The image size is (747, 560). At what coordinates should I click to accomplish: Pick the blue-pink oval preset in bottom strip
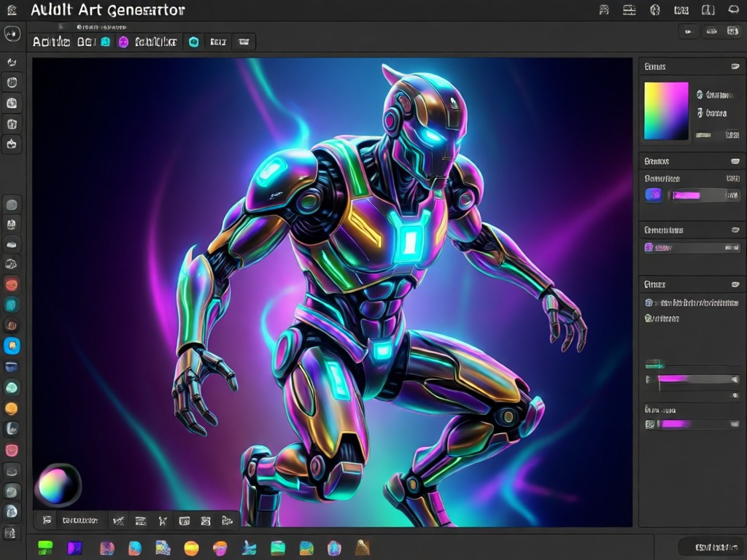point(334,548)
